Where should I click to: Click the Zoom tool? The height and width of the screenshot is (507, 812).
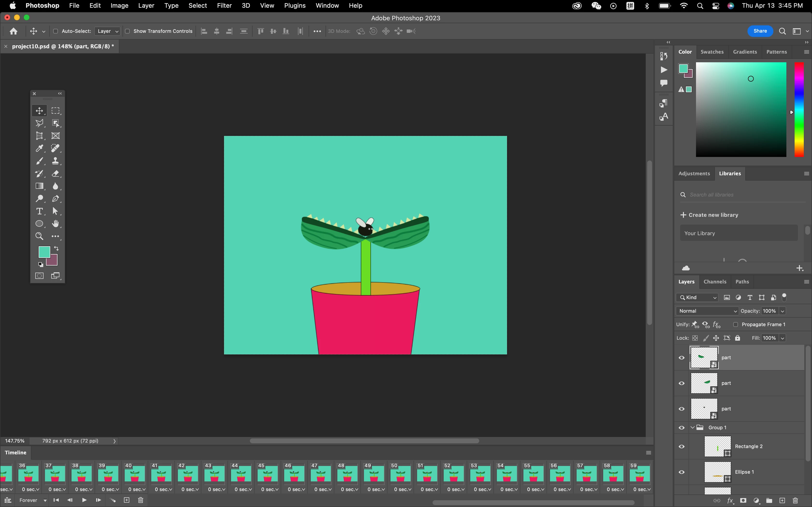[x=39, y=236]
